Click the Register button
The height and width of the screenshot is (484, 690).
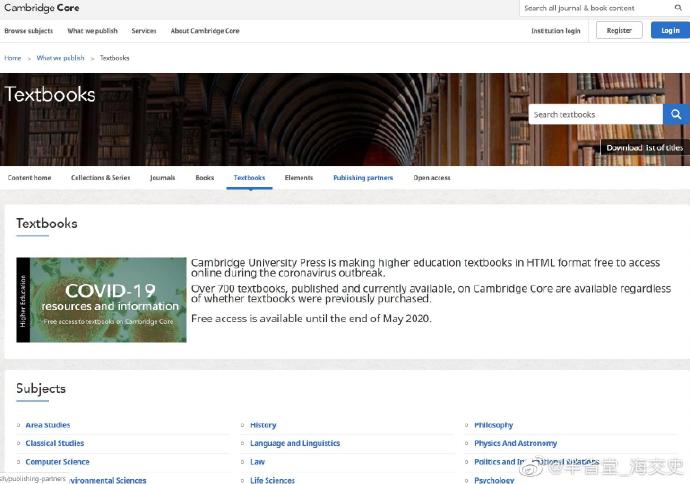point(619,30)
